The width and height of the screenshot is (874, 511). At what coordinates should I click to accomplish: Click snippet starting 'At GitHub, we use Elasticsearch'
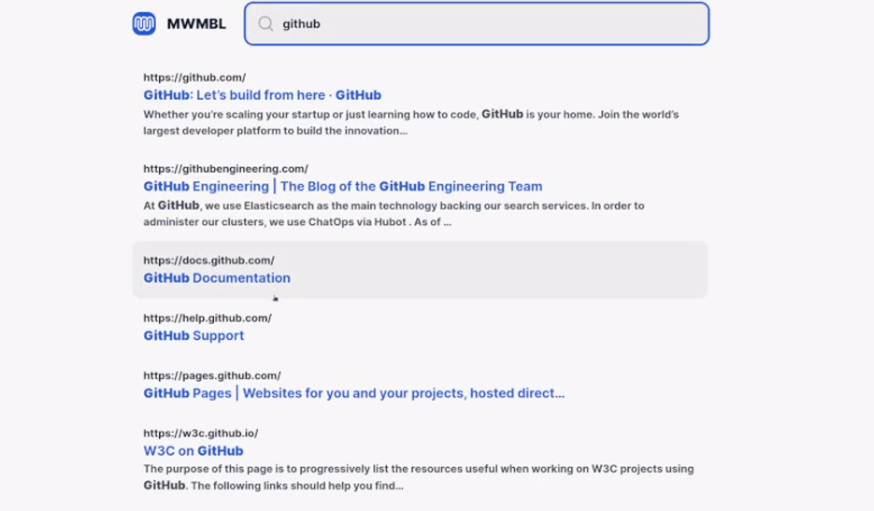click(x=394, y=213)
